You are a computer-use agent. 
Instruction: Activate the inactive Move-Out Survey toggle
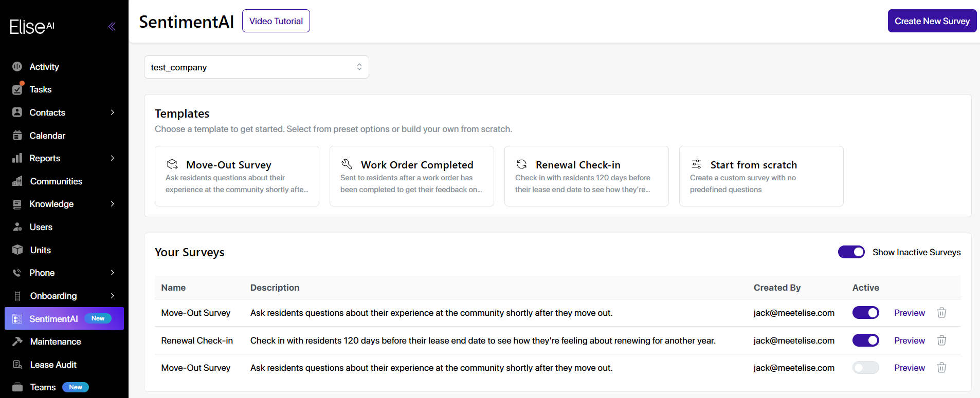866,368
